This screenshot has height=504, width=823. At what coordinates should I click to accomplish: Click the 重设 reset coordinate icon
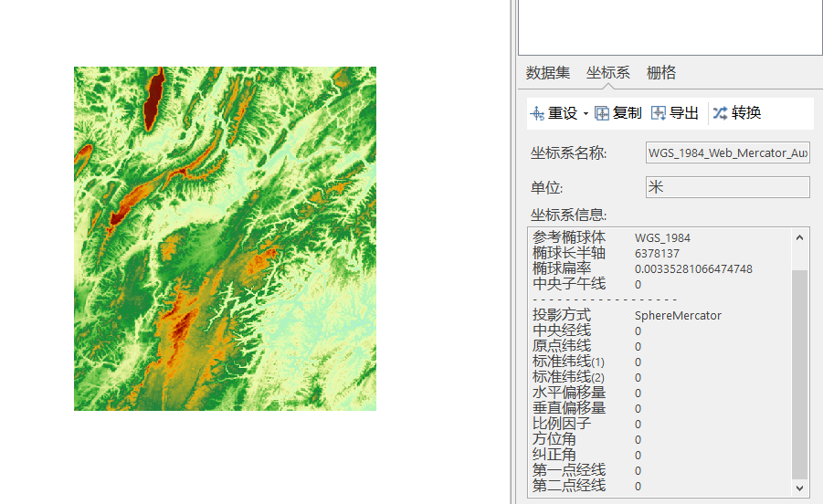point(537,113)
